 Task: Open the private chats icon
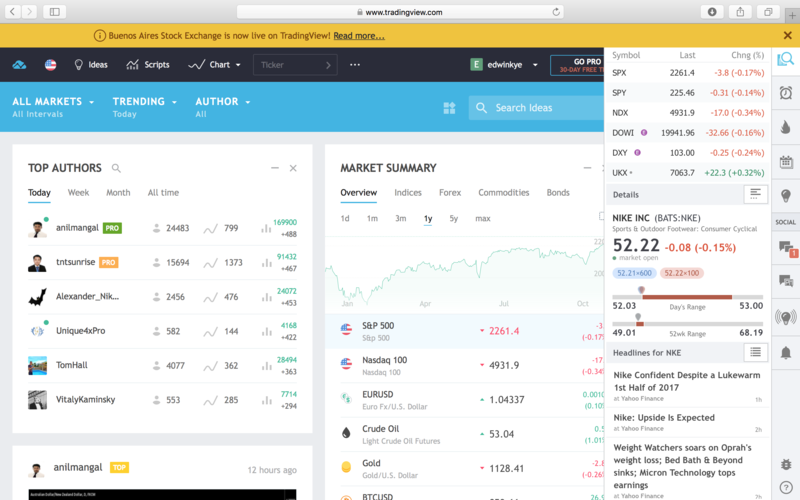click(x=786, y=281)
